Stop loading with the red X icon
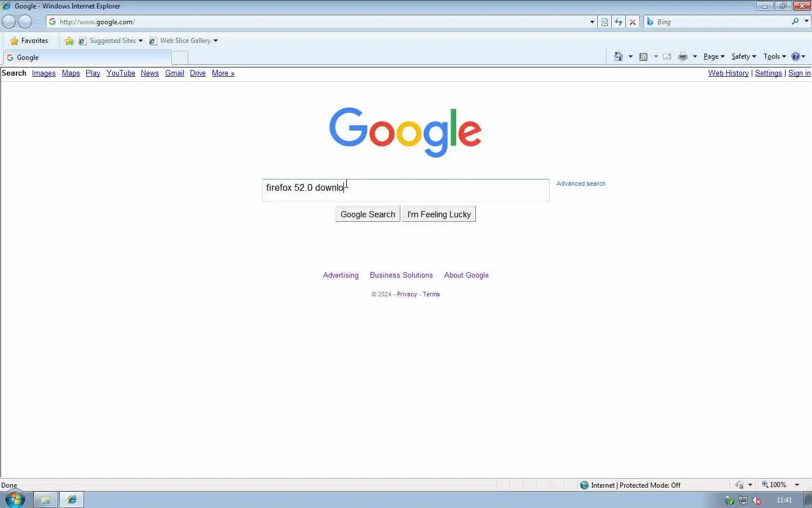 point(633,22)
